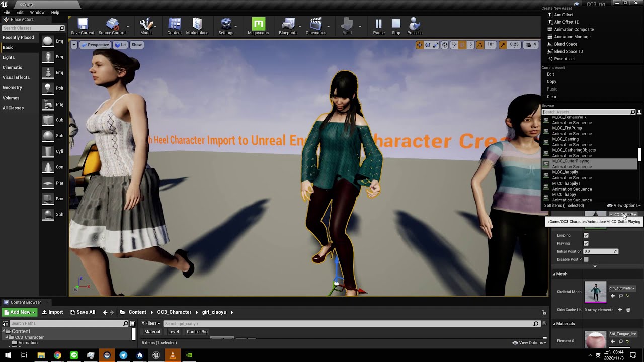Click the Search Assets field
This screenshot has height=362, width=644.
point(586,112)
